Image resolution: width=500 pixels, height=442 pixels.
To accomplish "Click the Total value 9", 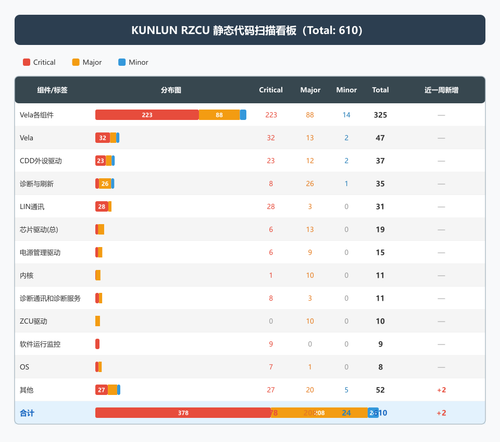I will coord(380,344).
